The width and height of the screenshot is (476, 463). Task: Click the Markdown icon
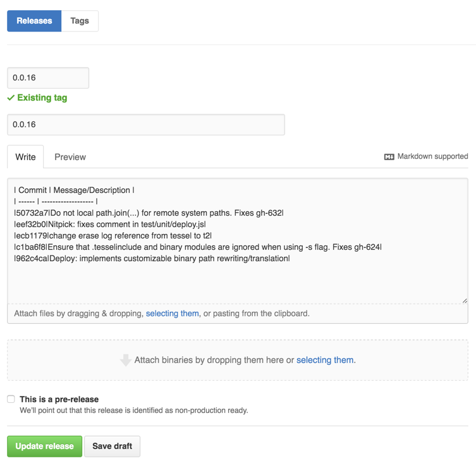pyautogui.click(x=389, y=157)
